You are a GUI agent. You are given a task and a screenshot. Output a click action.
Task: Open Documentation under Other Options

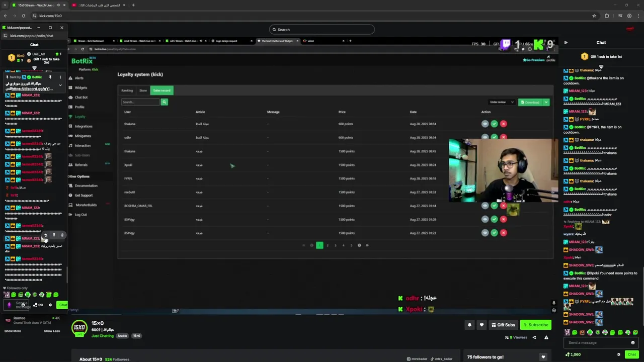coord(86,186)
